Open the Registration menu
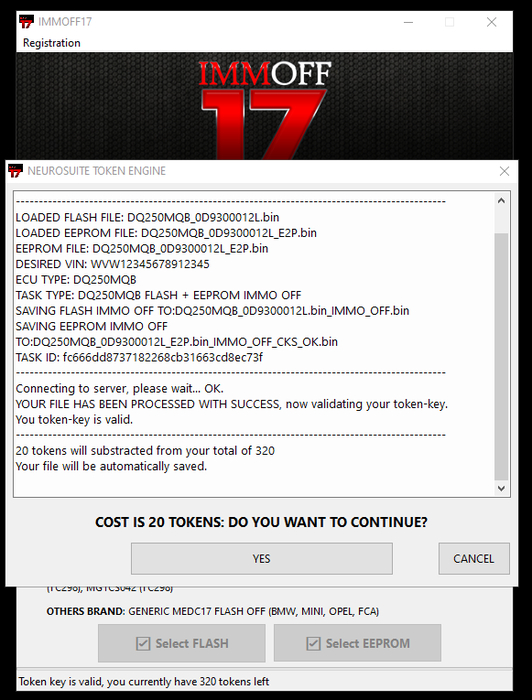This screenshot has height=700, width=532. tap(52, 43)
